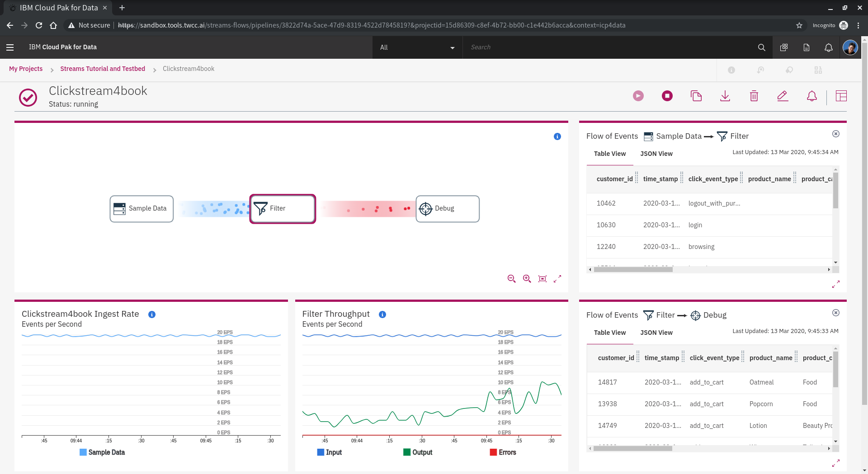
Task: Select Table View tab in Filter-Debug panel
Action: (610, 333)
